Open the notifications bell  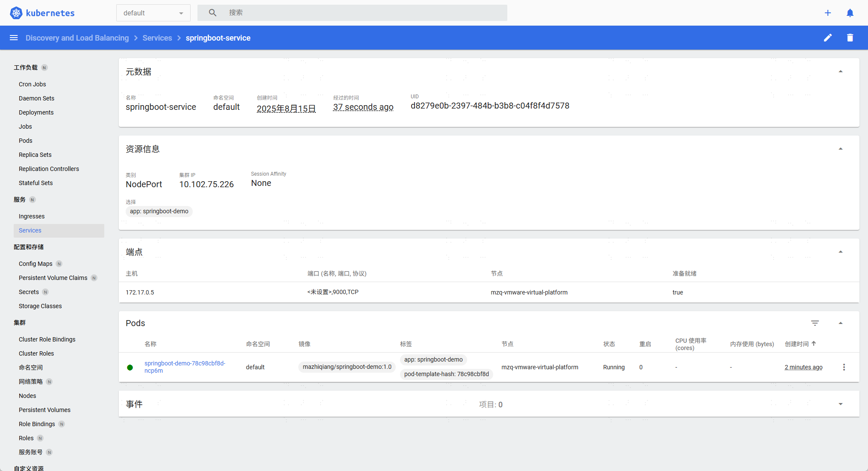point(850,13)
